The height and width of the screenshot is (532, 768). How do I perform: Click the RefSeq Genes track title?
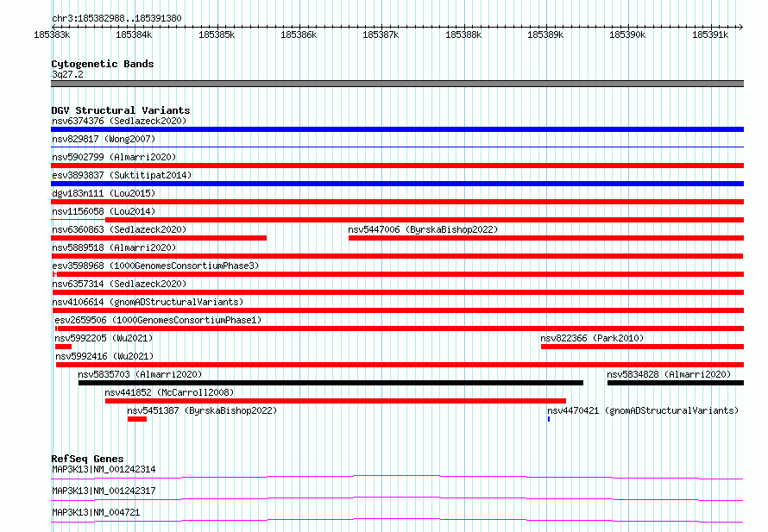click(87, 459)
